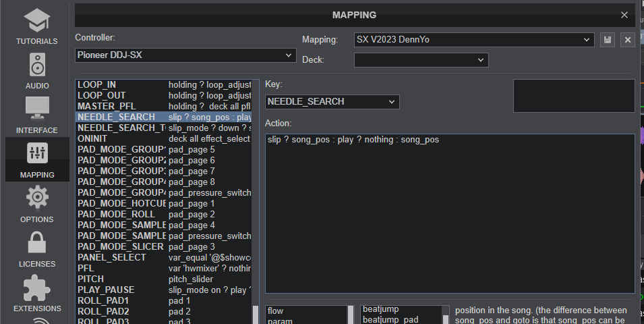Select the ROLL_PAD2 mapping row

click(164, 311)
